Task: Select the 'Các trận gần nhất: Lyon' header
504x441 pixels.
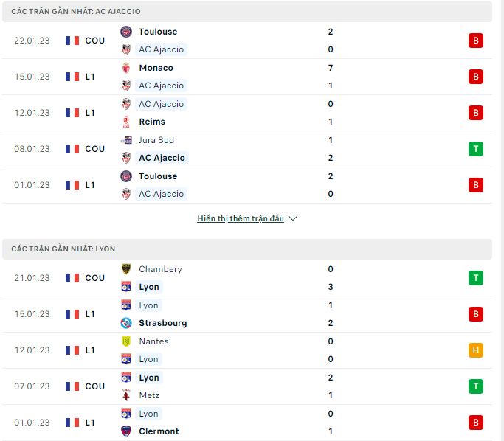Action: [x=247, y=249]
